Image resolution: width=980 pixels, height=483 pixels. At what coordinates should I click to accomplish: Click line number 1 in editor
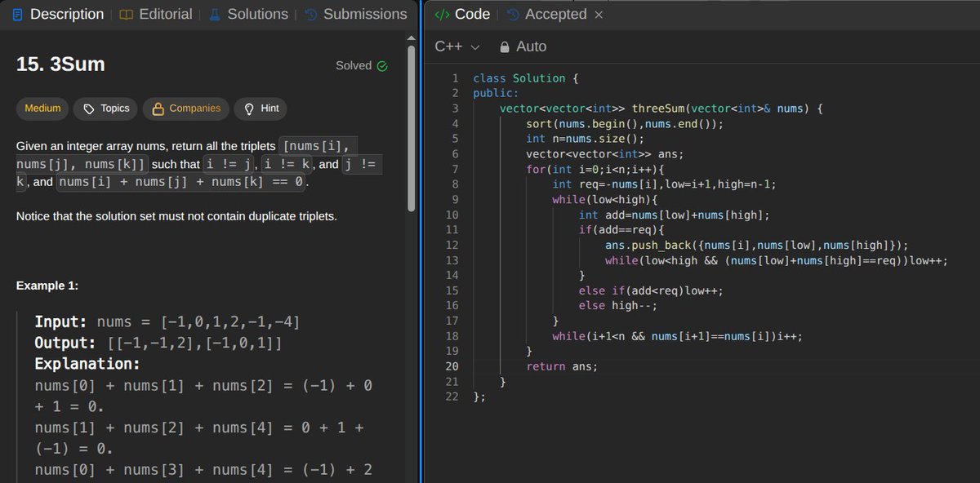coord(455,78)
